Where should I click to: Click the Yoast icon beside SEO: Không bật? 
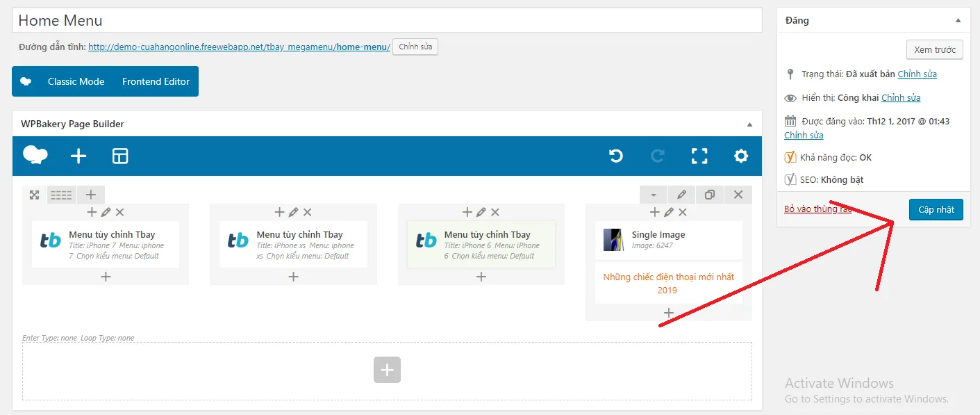pyautogui.click(x=790, y=179)
